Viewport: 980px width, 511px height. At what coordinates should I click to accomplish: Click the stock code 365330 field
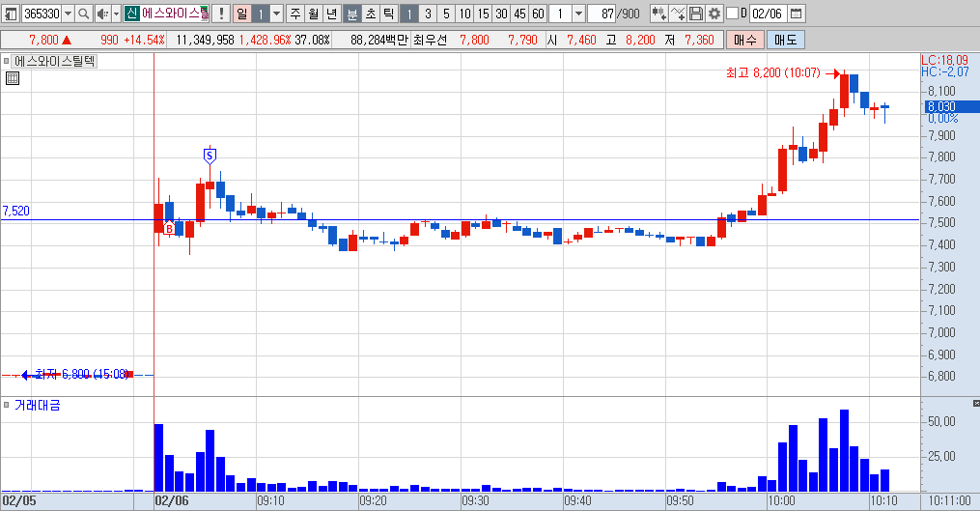coord(42,14)
